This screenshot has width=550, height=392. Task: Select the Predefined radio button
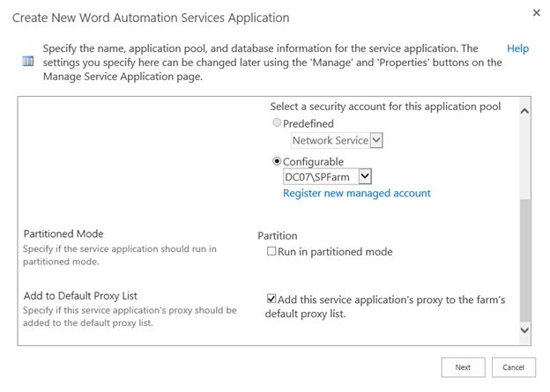click(x=278, y=124)
